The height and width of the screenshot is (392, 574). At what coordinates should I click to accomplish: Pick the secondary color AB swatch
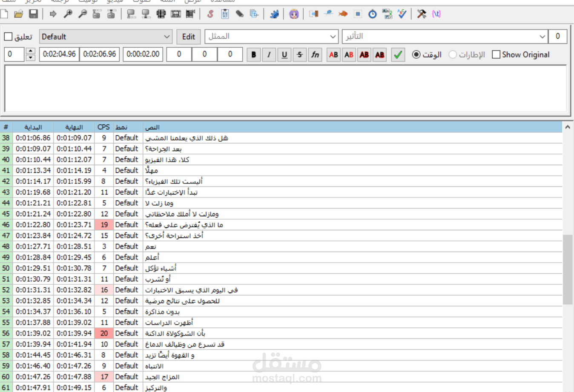point(349,54)
